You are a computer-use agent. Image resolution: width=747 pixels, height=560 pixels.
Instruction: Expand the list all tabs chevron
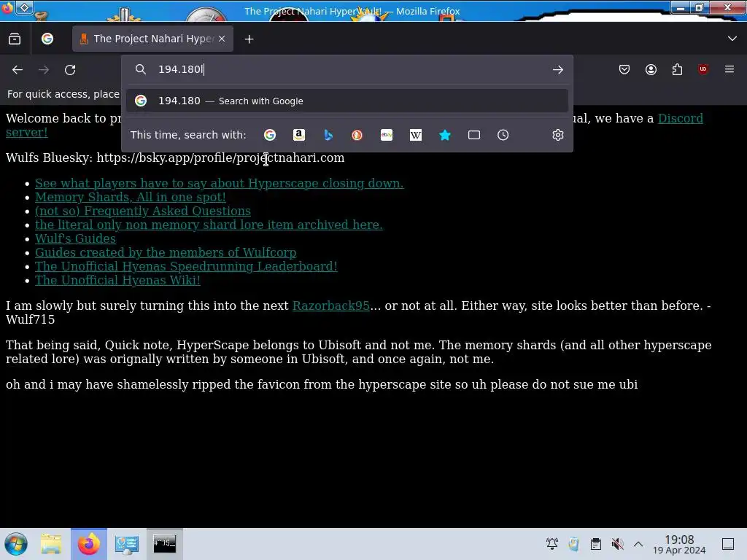point(732,39)
